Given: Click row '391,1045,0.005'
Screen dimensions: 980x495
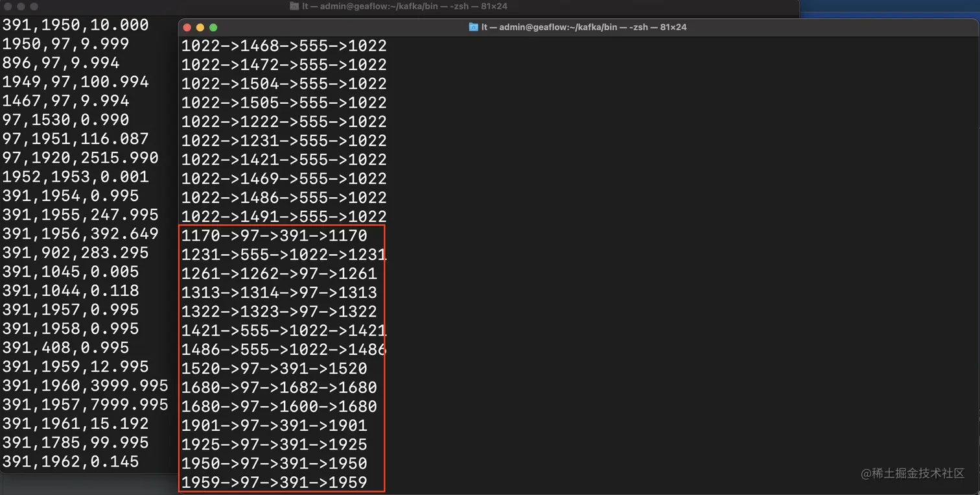Looking at the screenshot, I should (71, 272).
